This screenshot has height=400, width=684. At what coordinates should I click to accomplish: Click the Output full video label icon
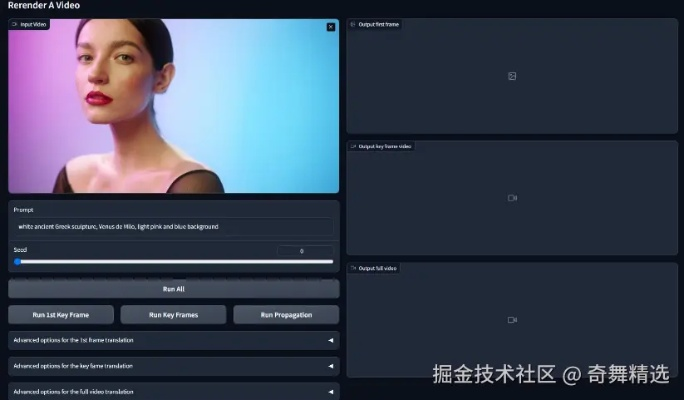tap(353, 268)
